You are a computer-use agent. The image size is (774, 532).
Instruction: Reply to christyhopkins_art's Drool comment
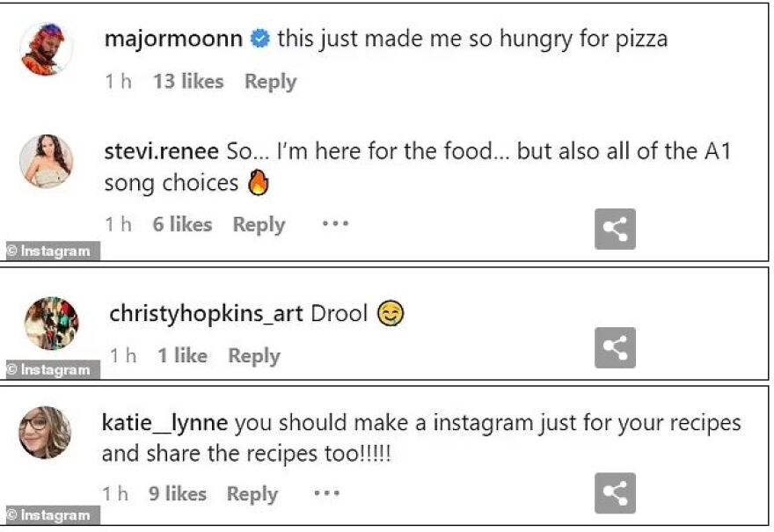[253, 356]
